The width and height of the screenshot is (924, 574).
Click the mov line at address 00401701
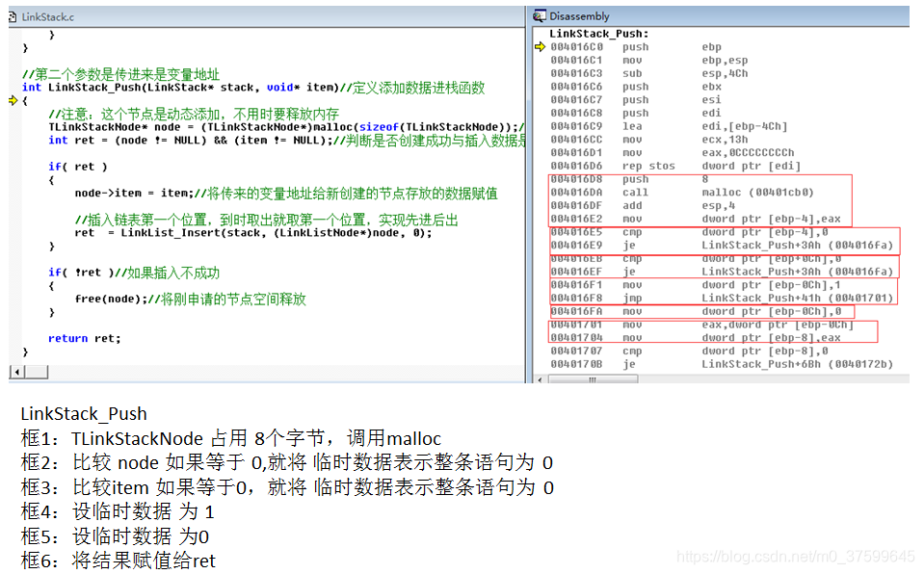[701, 325]
